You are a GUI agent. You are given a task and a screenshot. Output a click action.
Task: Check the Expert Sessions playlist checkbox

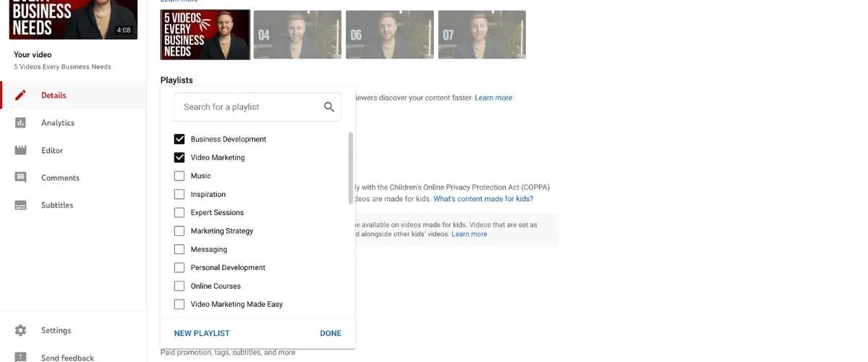click(179, 212)
